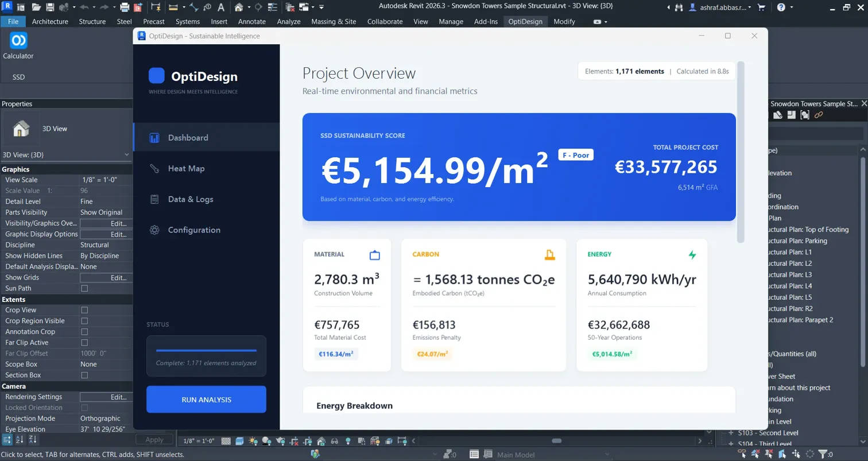This screenshot has width=868, height=461.
Task: Open the Heat Map sidebar page
Action: point(185,168)
